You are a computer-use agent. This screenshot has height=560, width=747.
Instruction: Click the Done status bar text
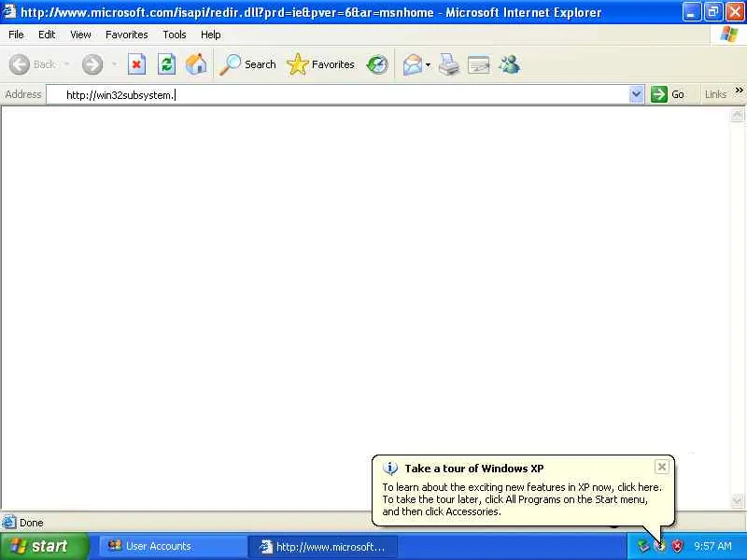coord(32,523)
